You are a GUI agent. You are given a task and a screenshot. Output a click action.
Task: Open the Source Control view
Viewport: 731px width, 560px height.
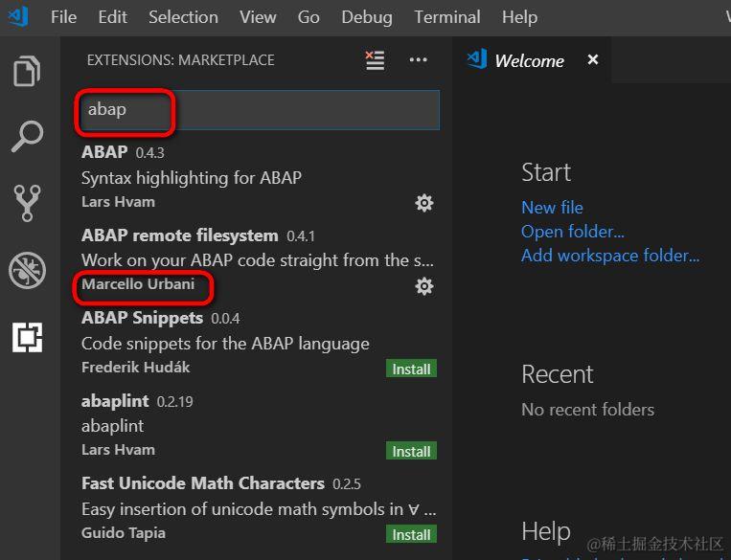pos(27,203)
